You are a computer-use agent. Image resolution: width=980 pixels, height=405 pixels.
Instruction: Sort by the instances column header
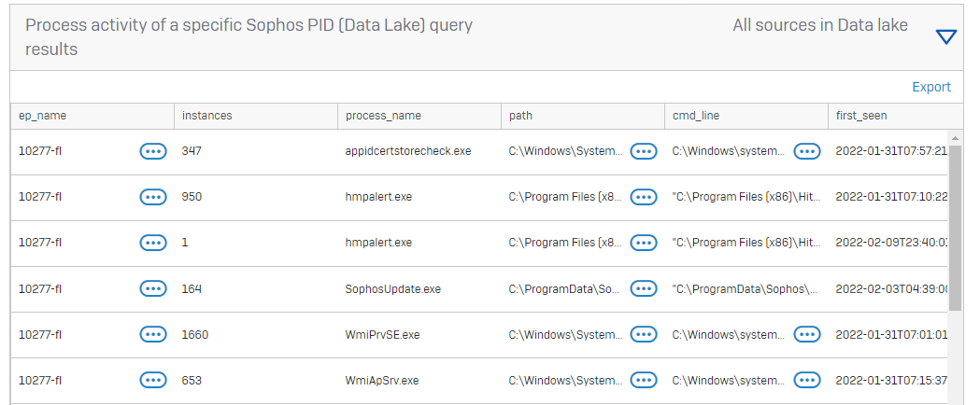click(207, 116)
